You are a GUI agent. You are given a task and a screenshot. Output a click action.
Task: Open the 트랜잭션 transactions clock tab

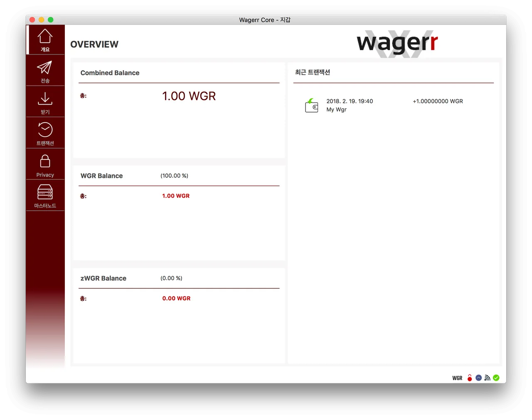[45, 133]
